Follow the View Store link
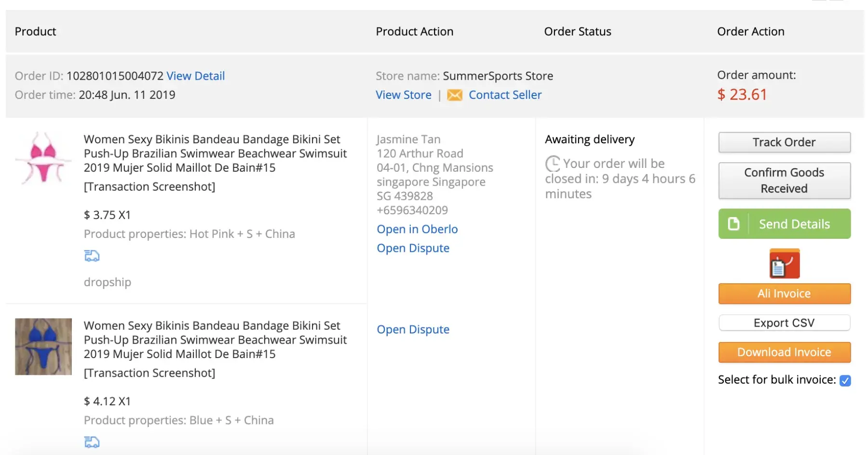The height and width of the screenshot is (455, 868). (x=404, y=95)
